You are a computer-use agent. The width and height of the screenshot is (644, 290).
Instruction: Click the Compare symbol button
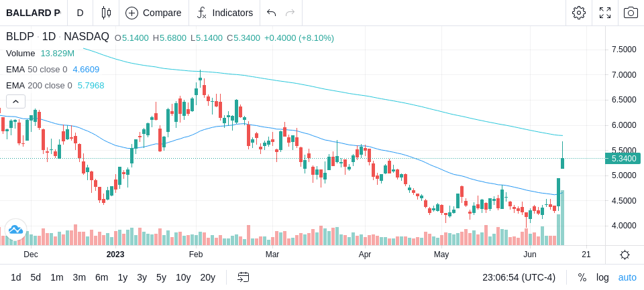pyautogui.click(x=154, y=13)
